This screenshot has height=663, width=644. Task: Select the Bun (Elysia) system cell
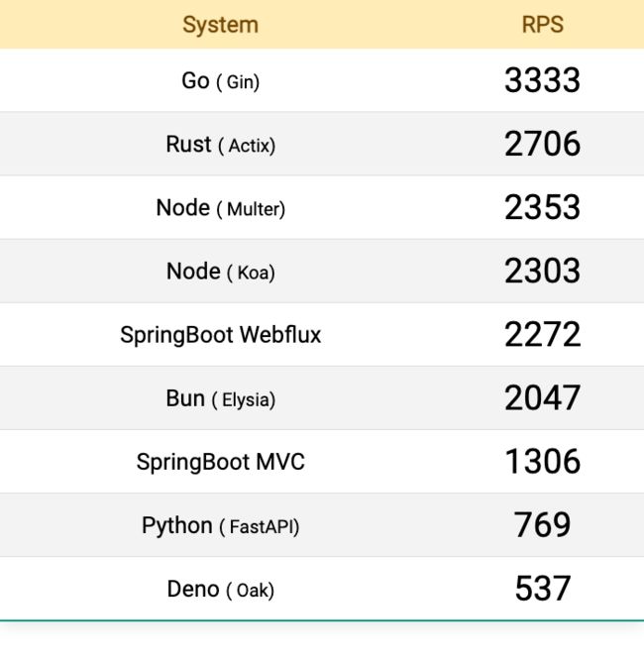220,398
